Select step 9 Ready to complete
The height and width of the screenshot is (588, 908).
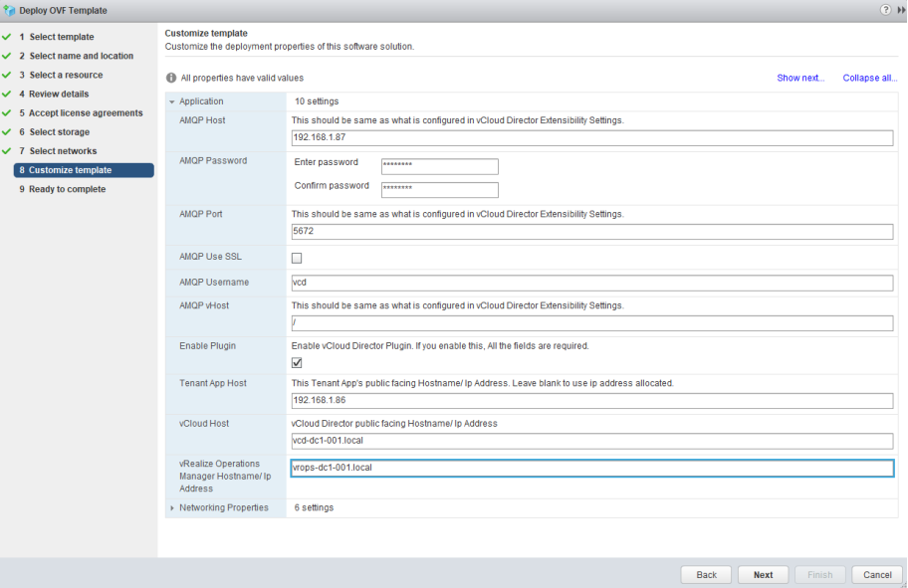click(67, 189)
